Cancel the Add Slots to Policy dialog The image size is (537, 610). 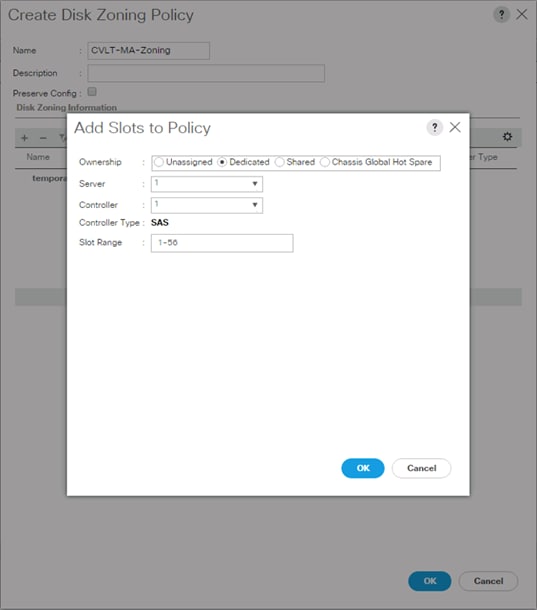[421, 468]
